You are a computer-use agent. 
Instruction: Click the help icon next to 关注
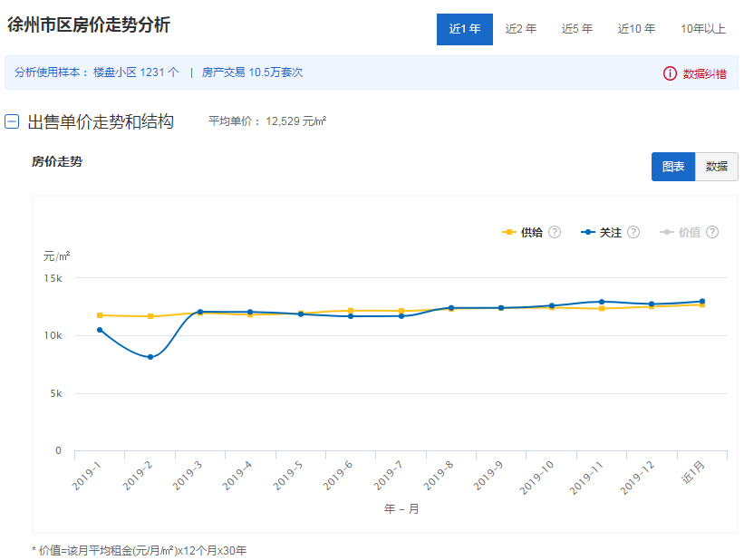633,232
